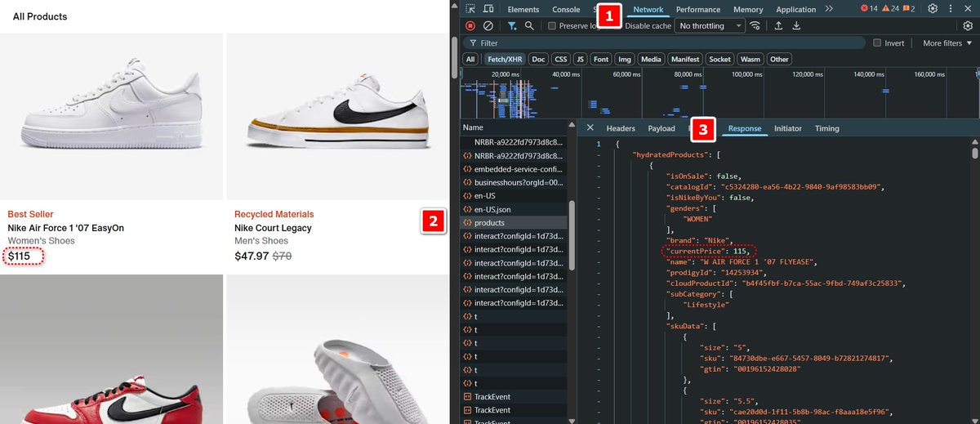Show more DevTools tabs chevron
This screenshot has width=980, height=424.
coord(830,9)
